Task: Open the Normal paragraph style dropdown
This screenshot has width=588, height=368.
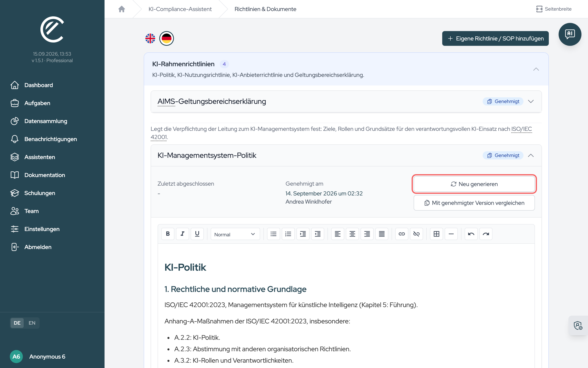Action: 235,234
